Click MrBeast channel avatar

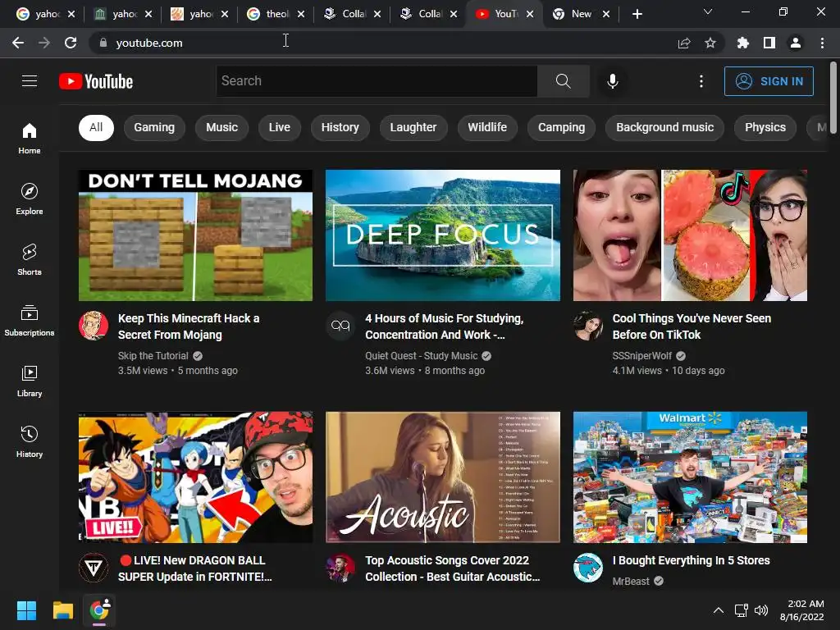pyautogui.click(x=587, y=568)
